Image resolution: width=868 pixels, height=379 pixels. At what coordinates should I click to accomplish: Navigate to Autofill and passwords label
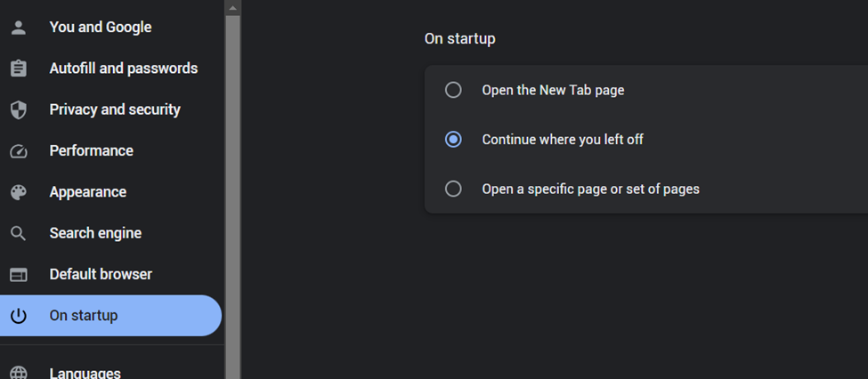(x=123, y=69)
